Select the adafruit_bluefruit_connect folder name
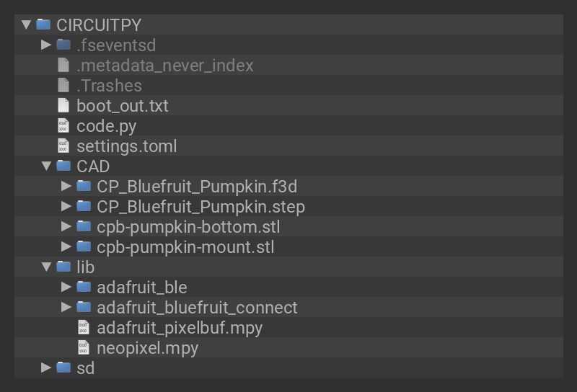 [197, 307]
